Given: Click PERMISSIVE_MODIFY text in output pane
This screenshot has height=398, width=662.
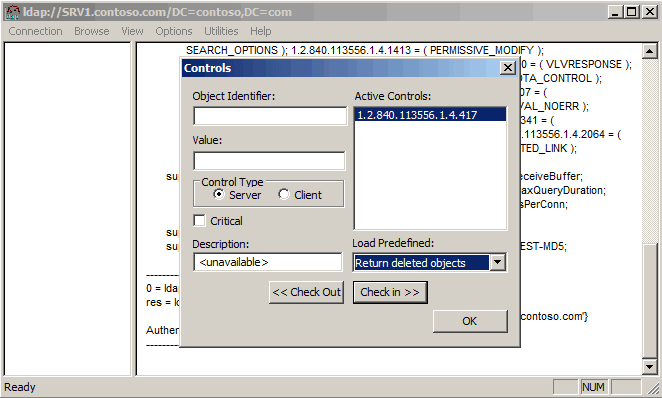Looking at the screenshot, I should click(482, 50).
